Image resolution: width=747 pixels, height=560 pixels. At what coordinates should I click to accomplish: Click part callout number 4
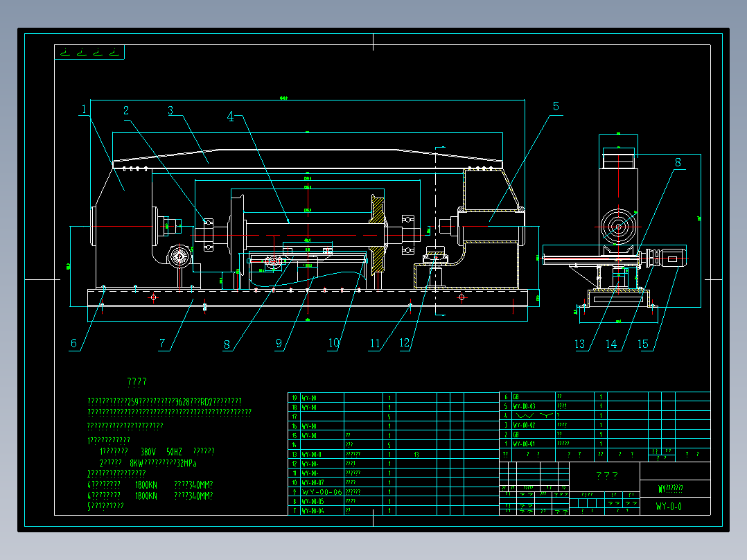tap(231, 116)
